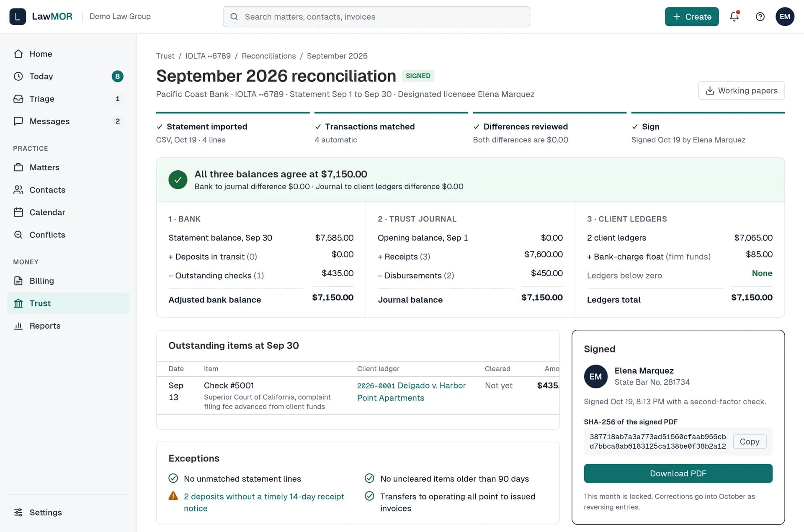Click the Home house icon in sidebar
This screenshot has height=532, width=804.
point(18,54)
